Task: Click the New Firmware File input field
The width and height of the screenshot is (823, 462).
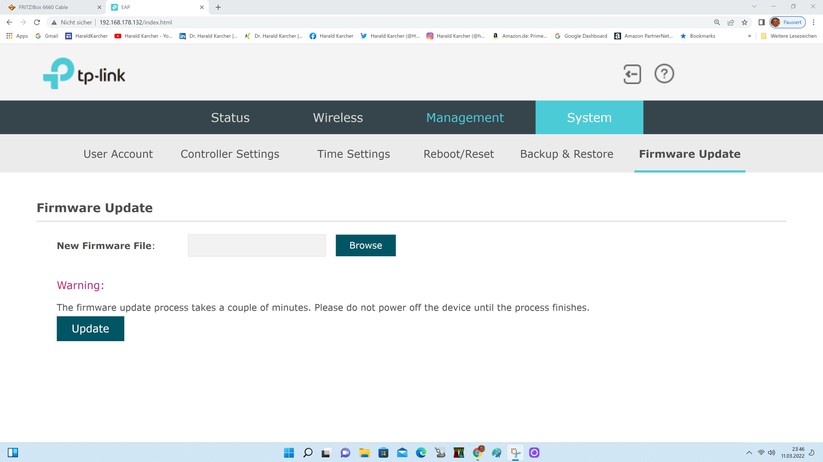Action: (257, 245)
